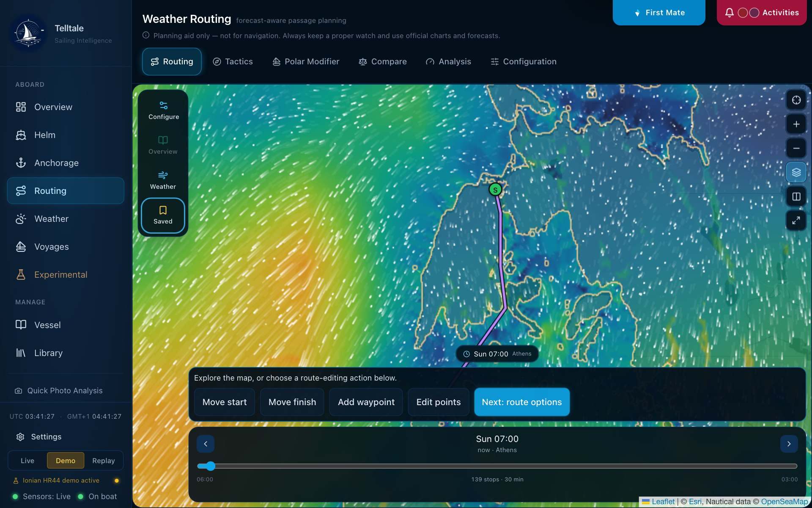Step forecast time forward
This screenshot has width=812, height=508.
click(789, 444)
